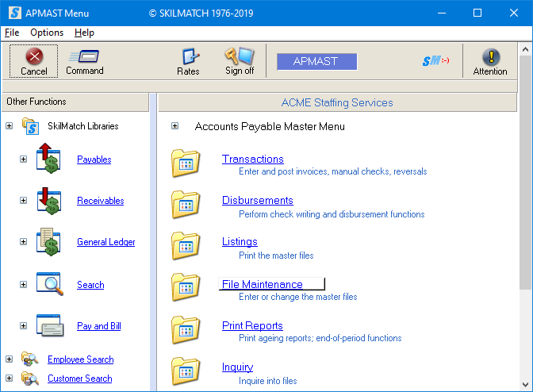Click the APMAST menu name field
The width and height of the screenshot is (533, 392).
[316, 62]
